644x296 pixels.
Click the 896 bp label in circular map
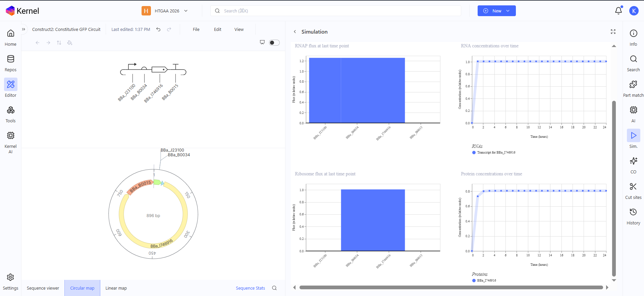click(x=153, y=216)
